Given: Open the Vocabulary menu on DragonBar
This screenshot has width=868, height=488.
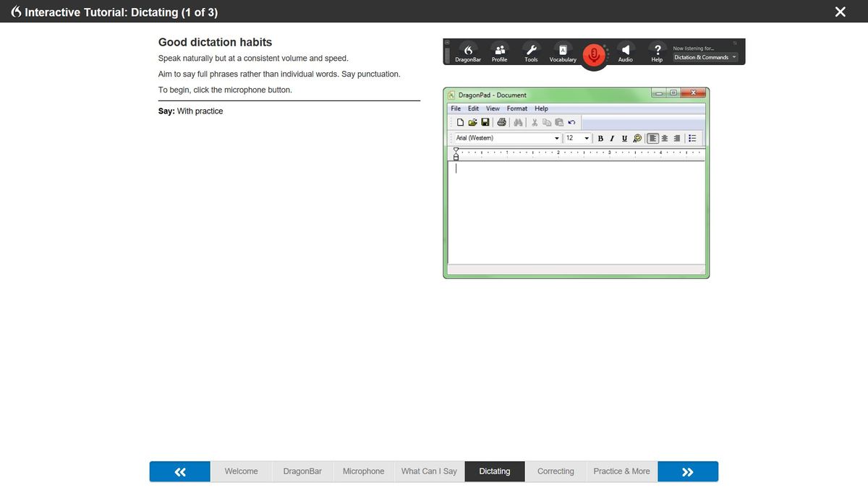Looking at the screenshot, I should (562, 51).
